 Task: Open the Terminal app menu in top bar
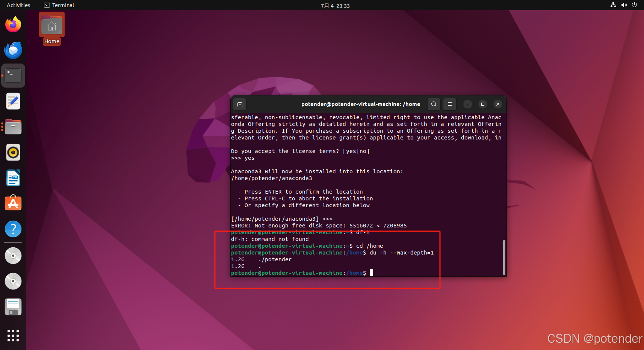coord(59,5)
